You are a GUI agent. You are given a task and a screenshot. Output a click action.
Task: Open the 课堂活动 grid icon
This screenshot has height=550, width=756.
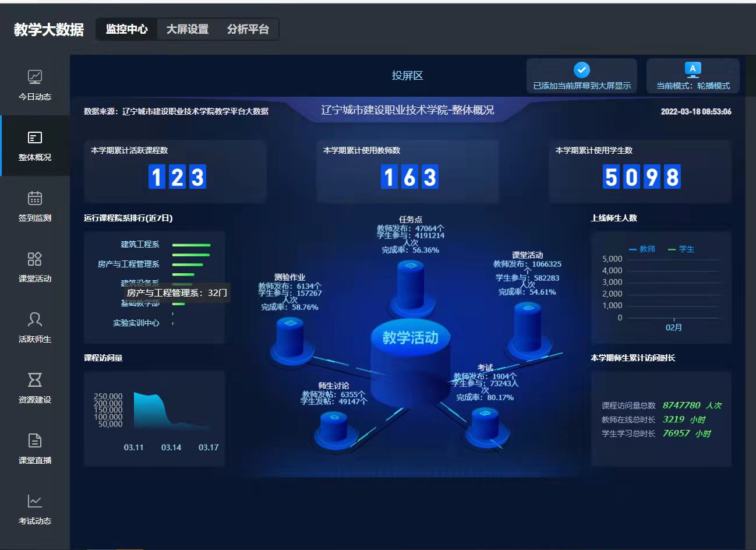[35, 259]
